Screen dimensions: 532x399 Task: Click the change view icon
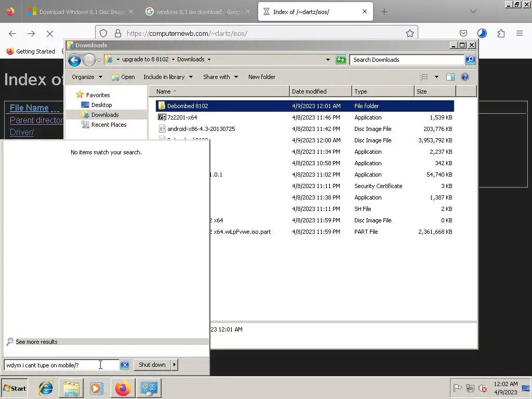pyautogui.click(x=424, y=77)
